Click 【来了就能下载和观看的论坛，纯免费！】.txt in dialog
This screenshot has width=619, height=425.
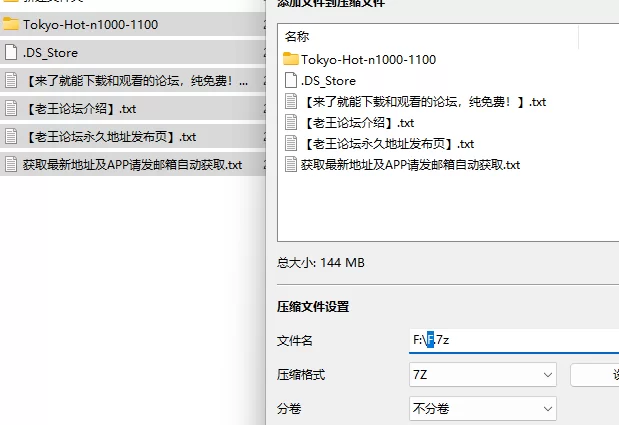[424, 101]
